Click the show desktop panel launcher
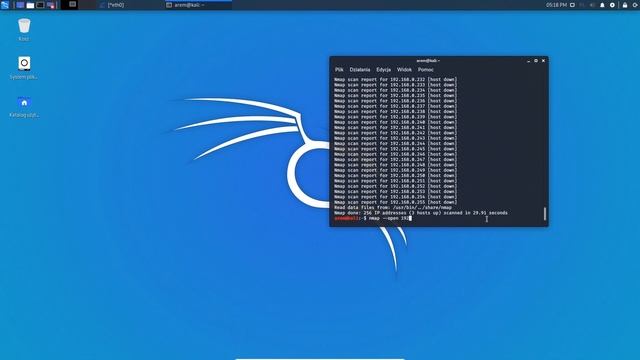 click(20, 5)
